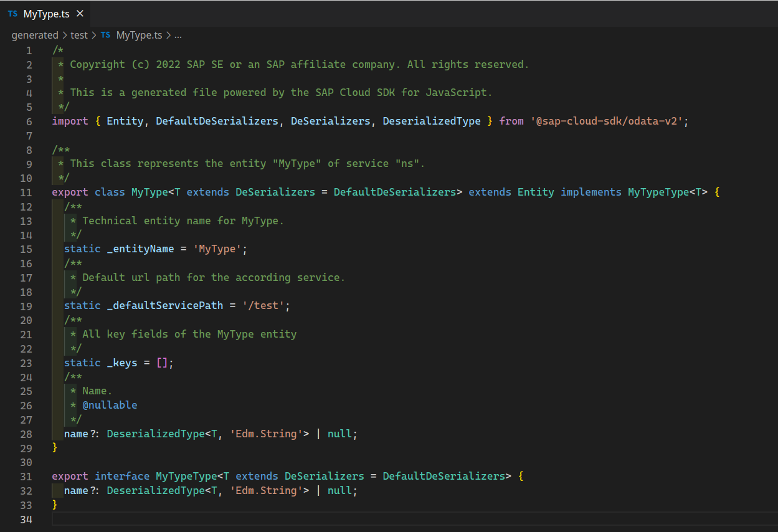The height and width of the screenshot is (532, 778).
Task: Click the TS file icon in the tab
Action: (x=12, y=14)
